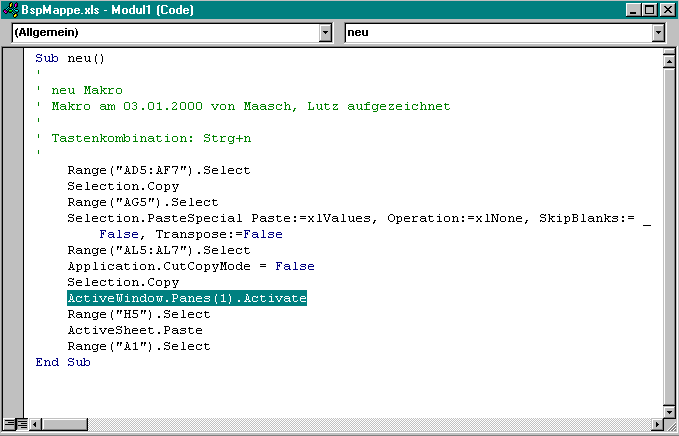Click the Selection.PasteSpecial line
Screen dimensions: 679x436
click(x=359, y=218)
